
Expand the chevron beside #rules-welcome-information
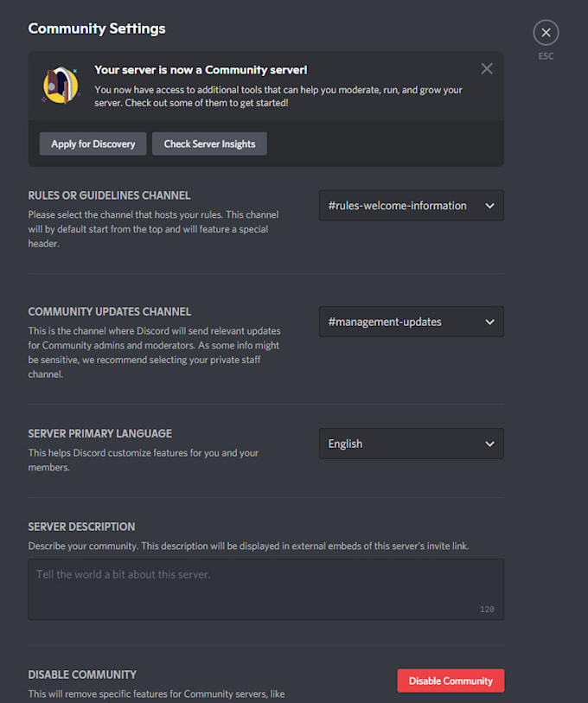[489, 205]
